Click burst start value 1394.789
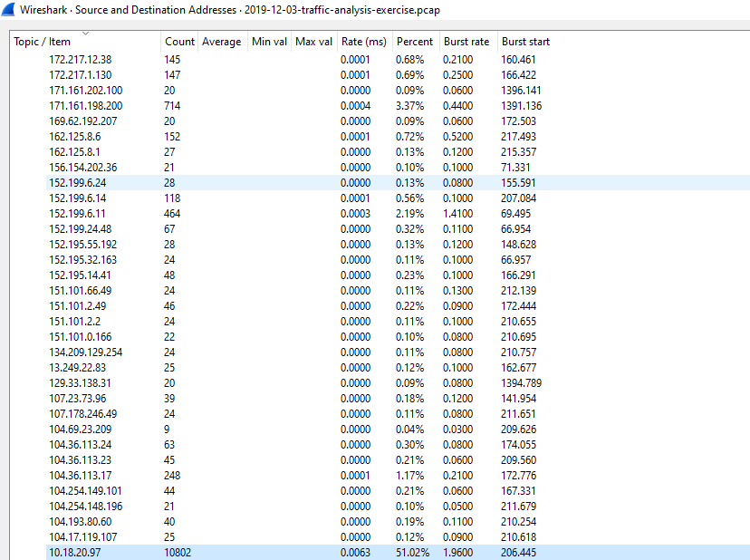This screenshot has height=560, width=750. 522,383
